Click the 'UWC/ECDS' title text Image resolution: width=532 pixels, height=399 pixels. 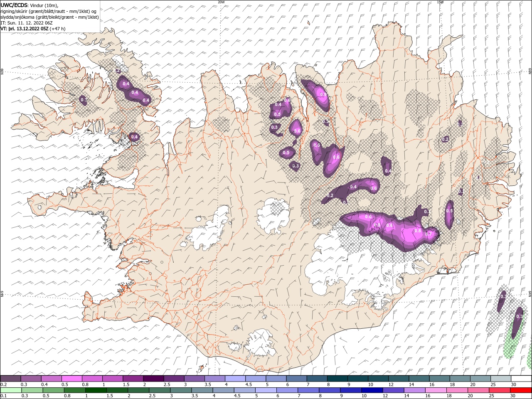pyautogui.click(x=14, y=5)
